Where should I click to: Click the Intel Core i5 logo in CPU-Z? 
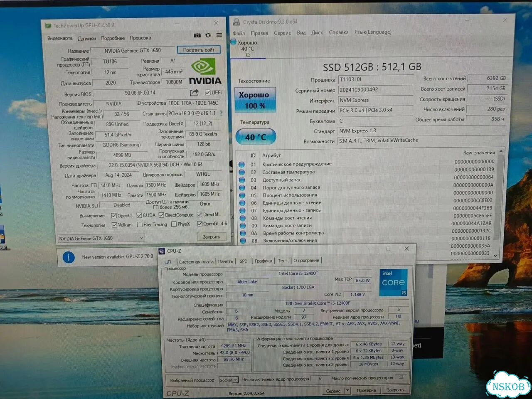[x=393, y=283]
